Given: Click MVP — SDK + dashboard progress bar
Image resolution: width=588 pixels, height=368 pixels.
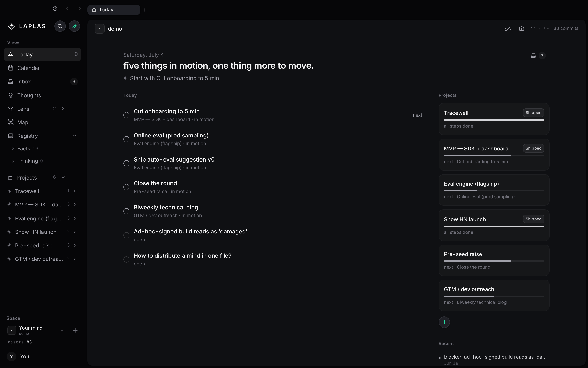Looking at the screenshot, I should pyautogui.click(x=494, y=156).
